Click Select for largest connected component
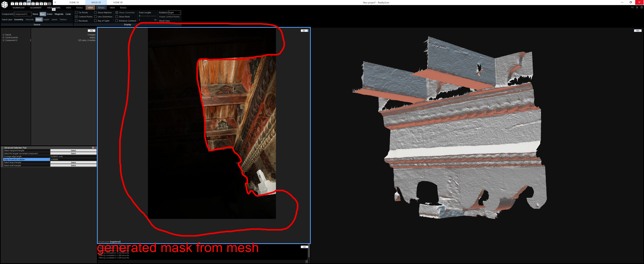644x264 pixels. pos(73,154)
